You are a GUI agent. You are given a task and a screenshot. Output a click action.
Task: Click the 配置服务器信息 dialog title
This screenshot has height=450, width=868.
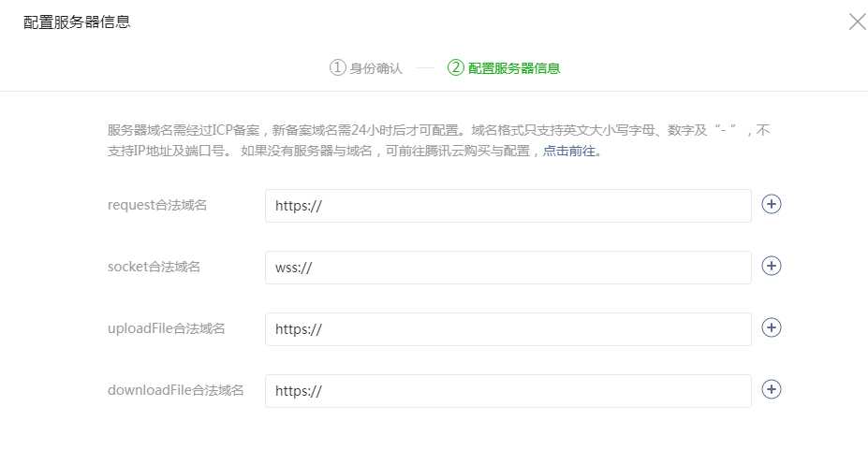77,22
